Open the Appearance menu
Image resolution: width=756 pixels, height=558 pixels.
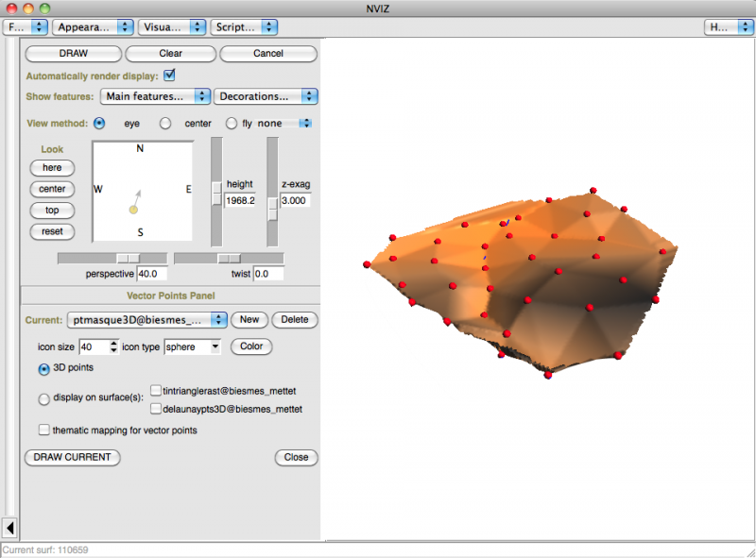pos(92,27)
